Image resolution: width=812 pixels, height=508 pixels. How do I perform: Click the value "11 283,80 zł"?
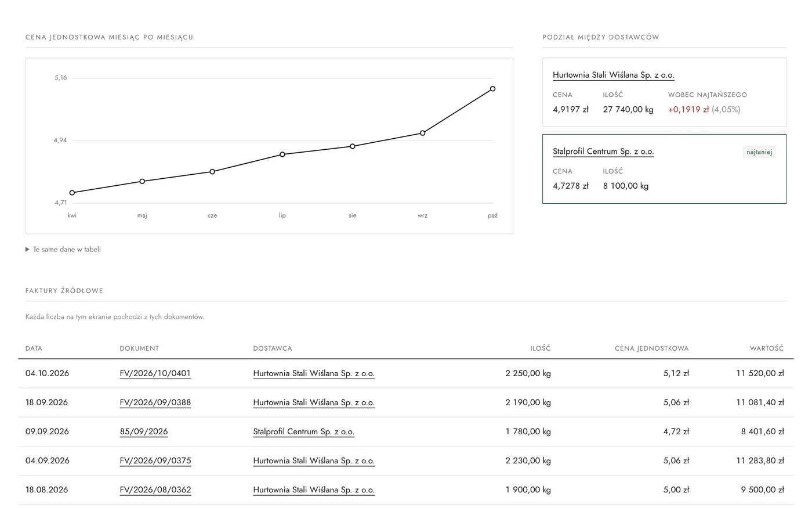(760, 460)
